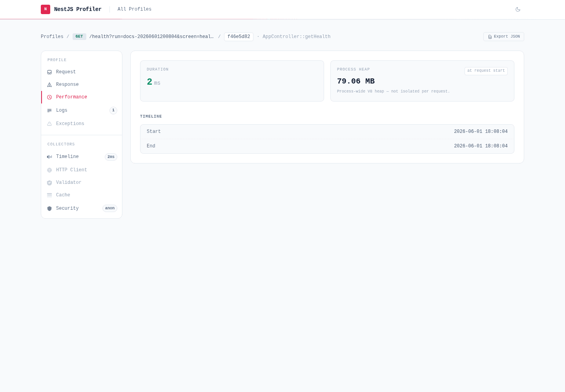Click the green GET method badge
The width and height of the screenshot is (565, 392).
[x=79, y=36]
